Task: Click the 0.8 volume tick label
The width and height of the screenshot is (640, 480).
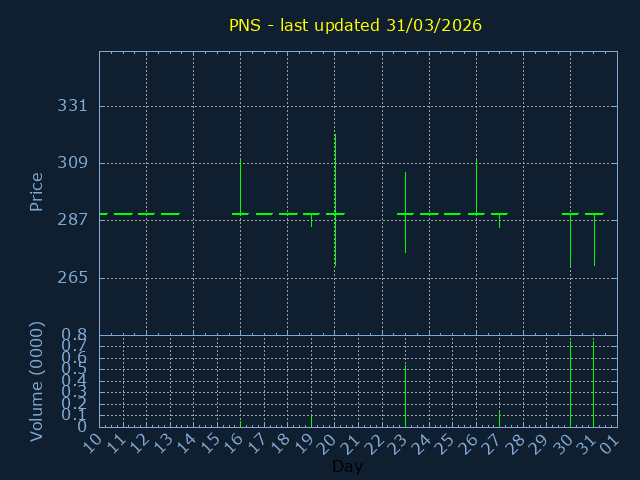Action: click(x=75, y=334)
